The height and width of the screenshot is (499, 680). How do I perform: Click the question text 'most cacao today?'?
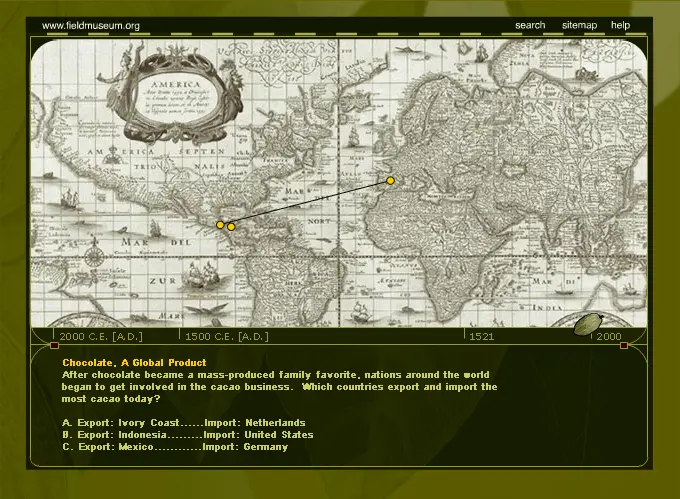click(111, 399)
